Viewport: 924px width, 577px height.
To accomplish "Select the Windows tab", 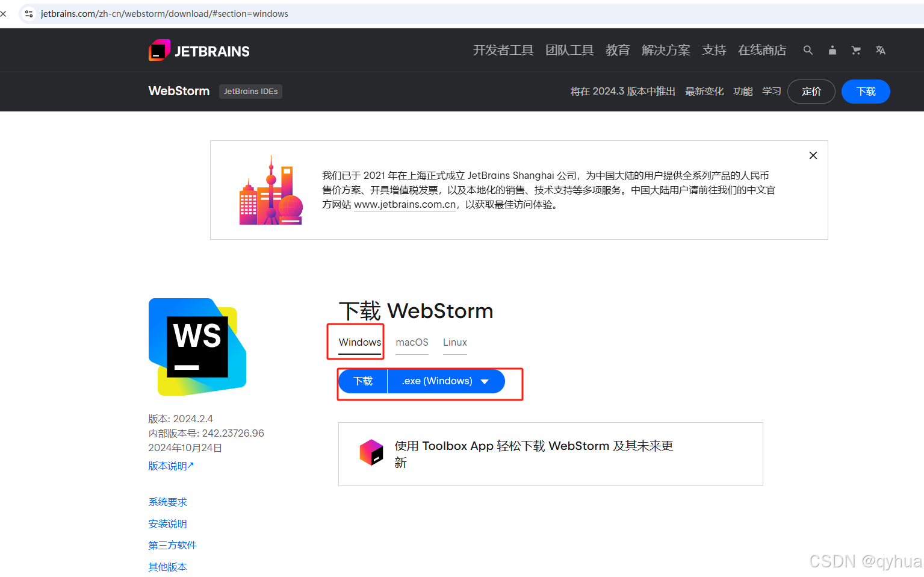I will [x=360, y=343].
